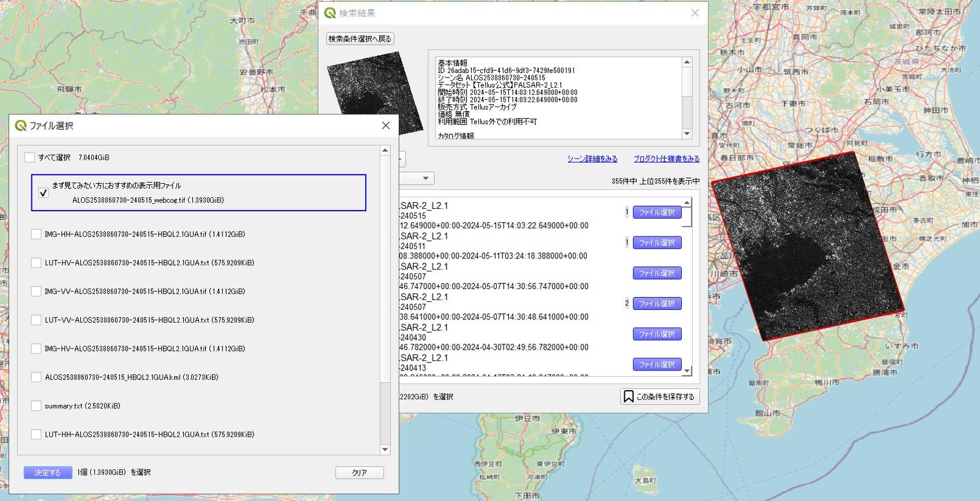Close the 検索結果 window

coord(695,13)
